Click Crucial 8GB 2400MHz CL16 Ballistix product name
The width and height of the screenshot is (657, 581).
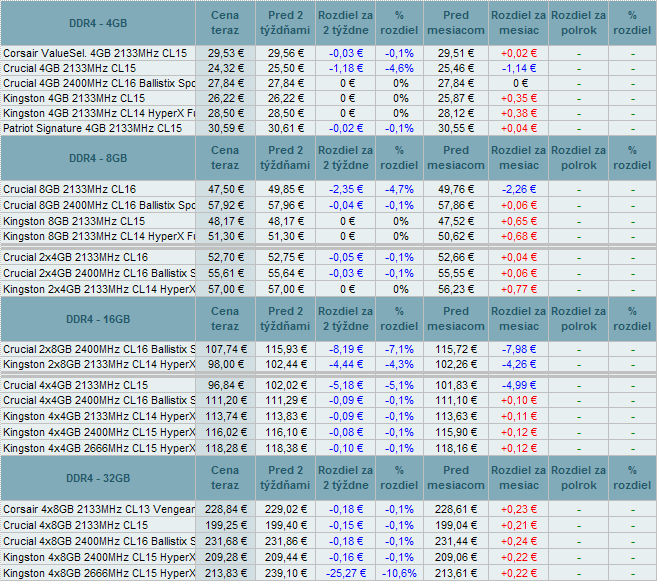pos(99,205)
